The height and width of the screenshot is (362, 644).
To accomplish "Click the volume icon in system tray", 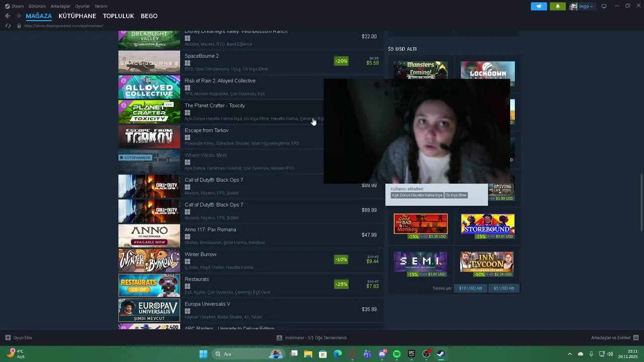I will point(610,354).
